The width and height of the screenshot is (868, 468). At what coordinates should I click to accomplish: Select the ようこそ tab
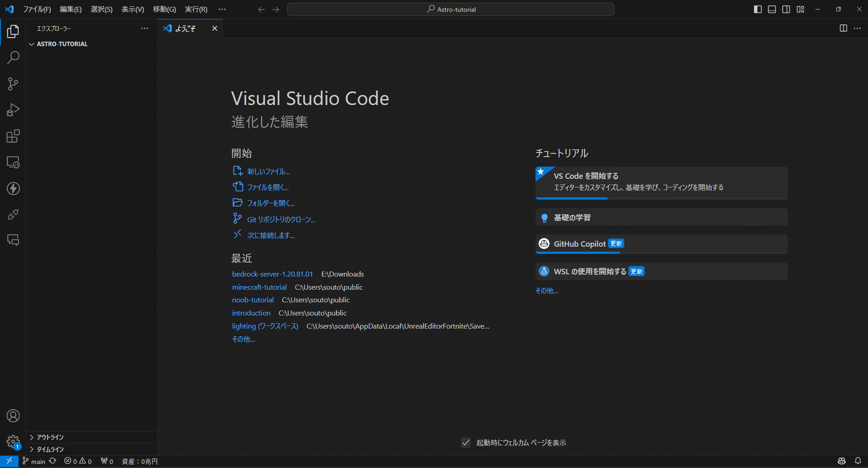190,29
